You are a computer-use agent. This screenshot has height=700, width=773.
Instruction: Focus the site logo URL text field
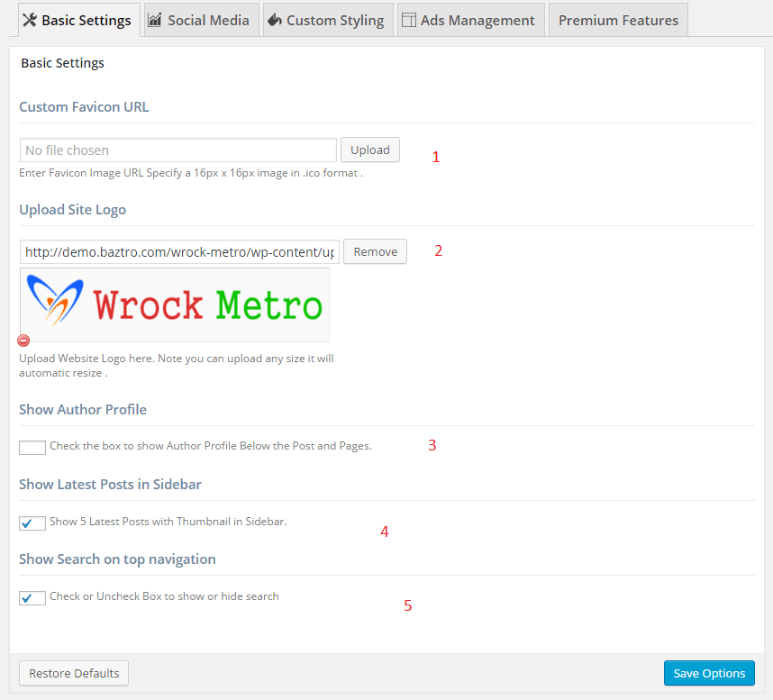[179, 252]
